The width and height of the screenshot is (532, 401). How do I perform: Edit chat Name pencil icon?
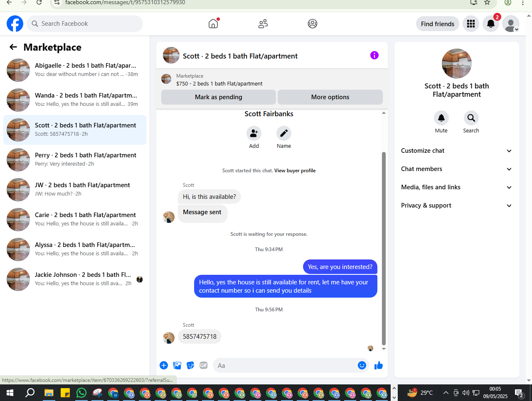click(x=284, y=133)
